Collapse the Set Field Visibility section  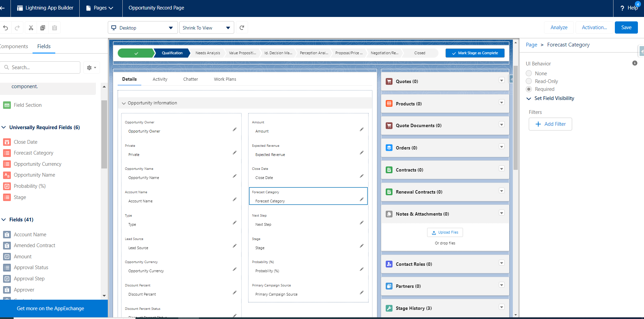(550, 98)
